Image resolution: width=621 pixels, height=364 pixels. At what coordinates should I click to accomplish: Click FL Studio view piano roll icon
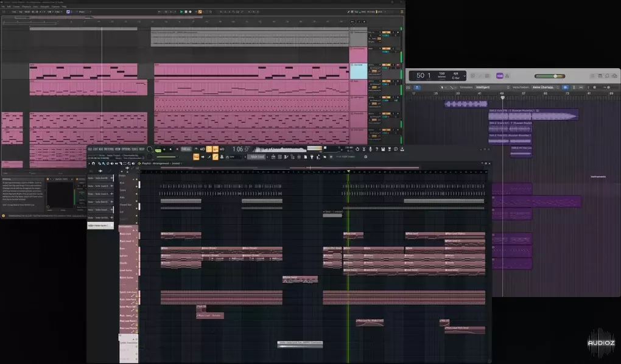(286, 157)
